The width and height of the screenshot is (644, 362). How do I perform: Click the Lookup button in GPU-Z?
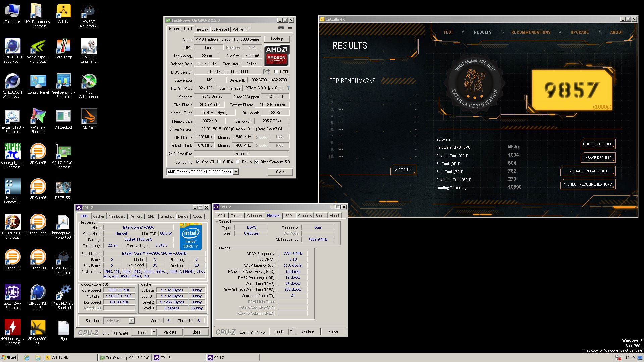click(x=277, y=39)
